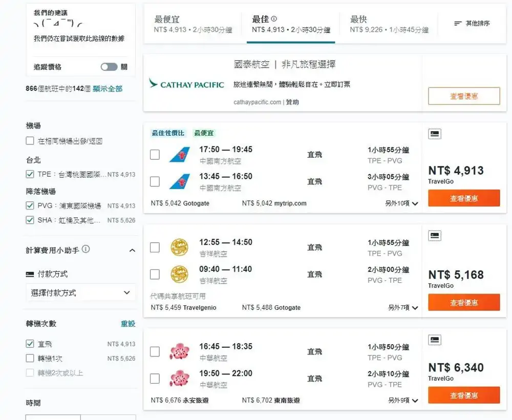This screenshot has height=420, width=512.
Task: Open NT$ 6,676 永安旅遊 offer
Action: (180, 401)
